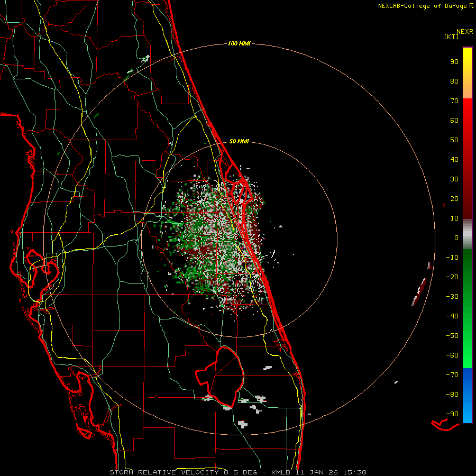Select the -40 value on the velocity scale

click(452, 316)
